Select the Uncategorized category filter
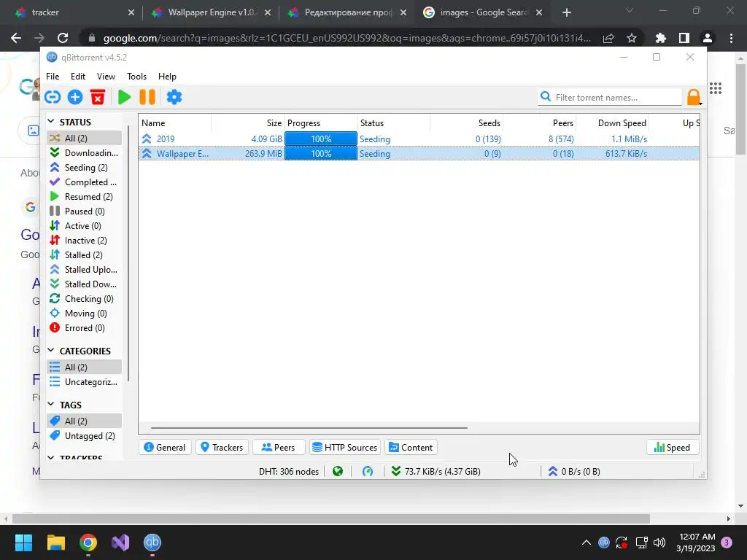 84,382
